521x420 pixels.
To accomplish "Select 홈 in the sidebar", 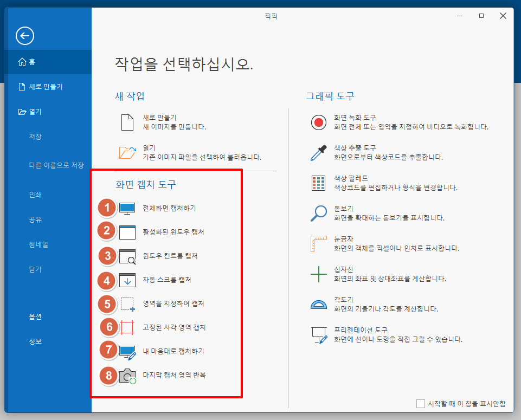I will 48,62.
